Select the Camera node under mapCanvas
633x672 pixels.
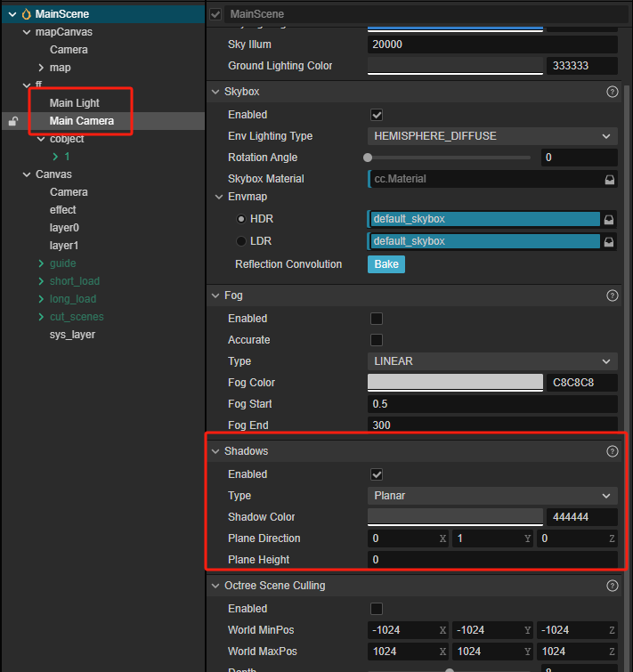point(69,50)
